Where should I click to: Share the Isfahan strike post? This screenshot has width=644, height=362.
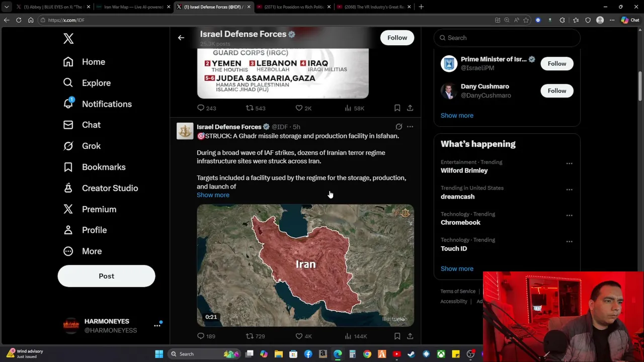click(x=410, y=336)
